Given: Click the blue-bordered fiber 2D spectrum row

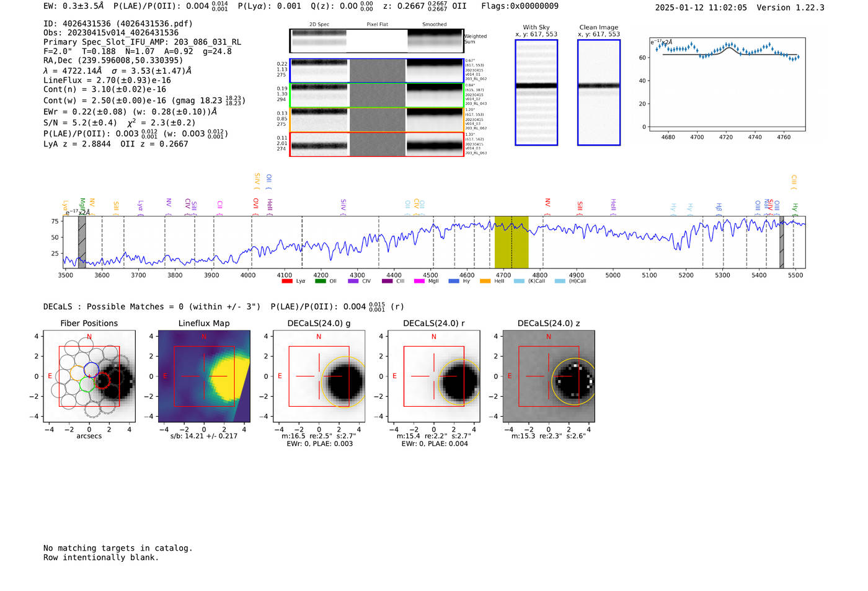Looking at the screenshot, I should coord(376,71).
